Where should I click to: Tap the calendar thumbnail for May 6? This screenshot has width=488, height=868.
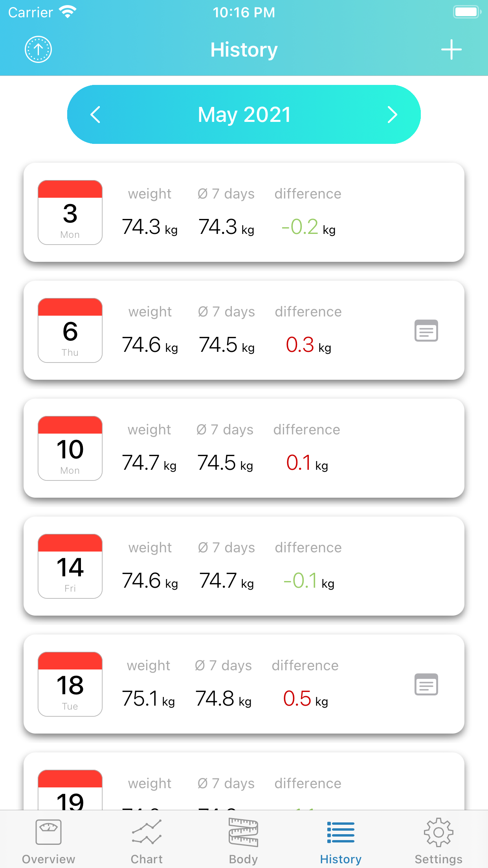point(70,330)
